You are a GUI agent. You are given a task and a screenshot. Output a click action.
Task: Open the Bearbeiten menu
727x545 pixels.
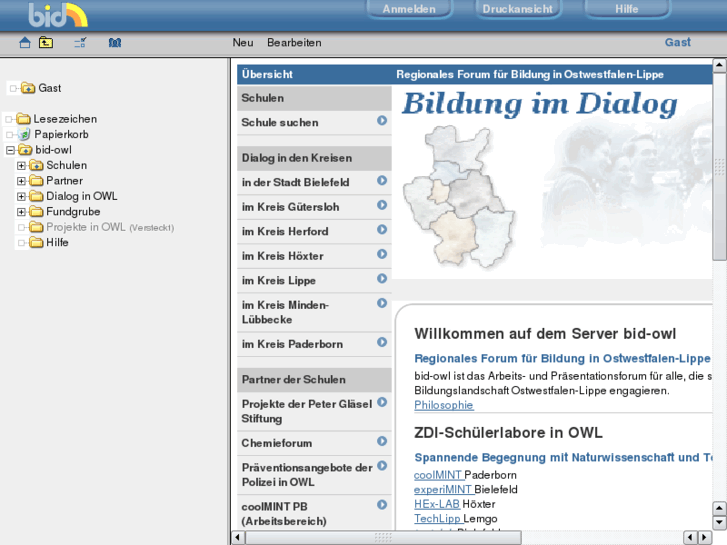tap(294, 43)
